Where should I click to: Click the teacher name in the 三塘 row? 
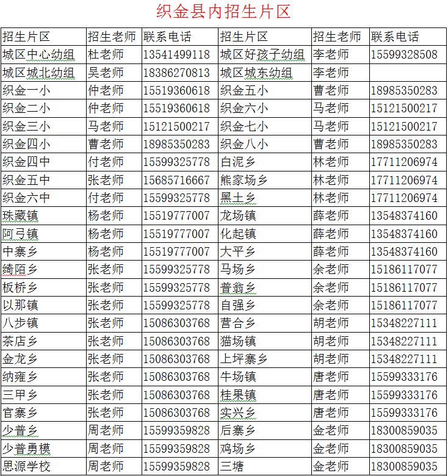coord(331,466)
